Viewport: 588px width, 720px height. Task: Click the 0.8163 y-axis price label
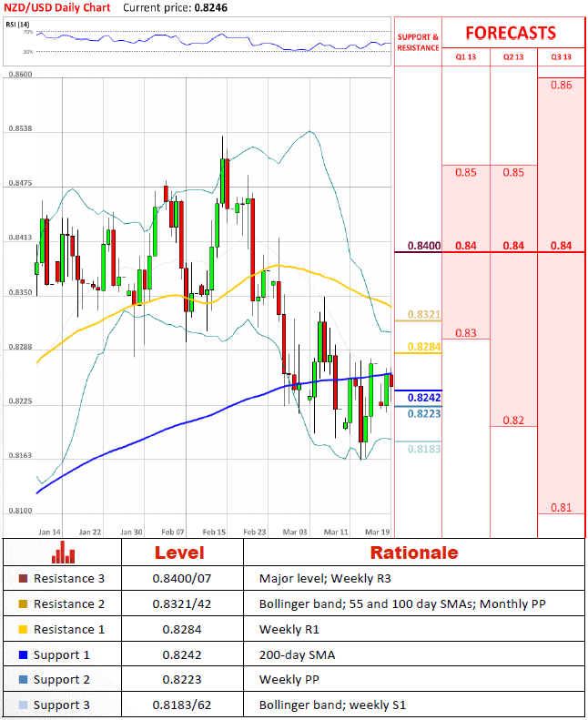point(21,455)
